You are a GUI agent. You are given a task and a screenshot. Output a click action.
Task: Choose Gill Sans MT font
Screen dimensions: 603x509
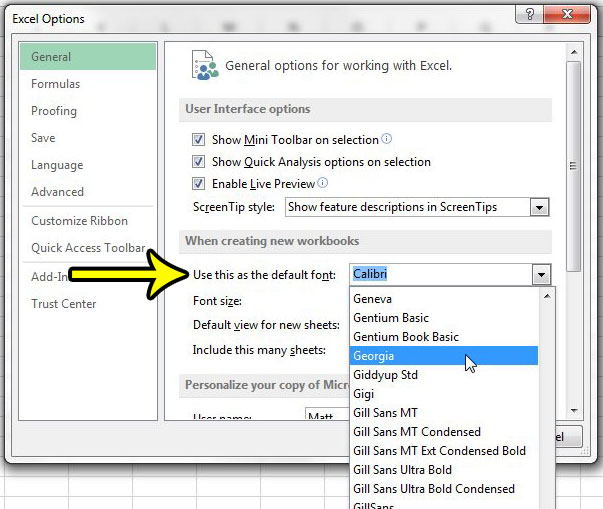[444, 413]
